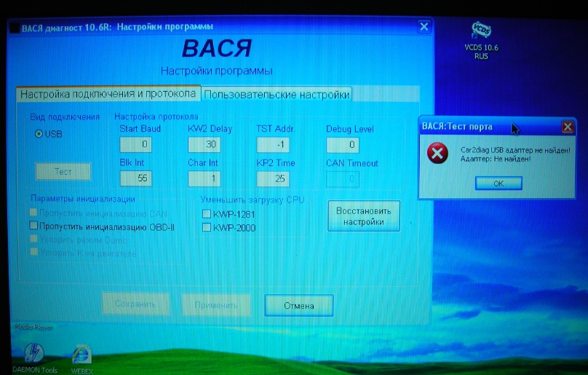Viewport: 588px width, 375px height.
Task: Close the Настройки программы window
Action: pyautogui.click(x=424, y=27)
